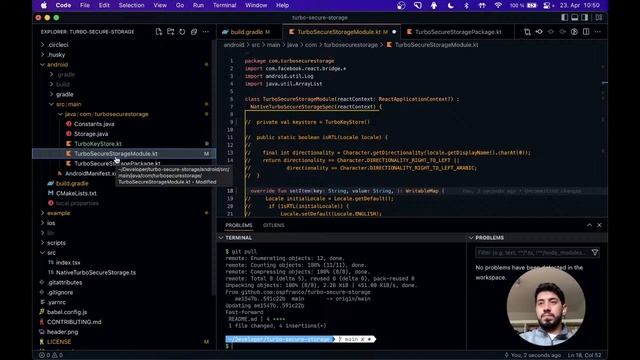Maximize the bottom panel with the chevron
Screen dimensions: 640x360
point(589,225)
